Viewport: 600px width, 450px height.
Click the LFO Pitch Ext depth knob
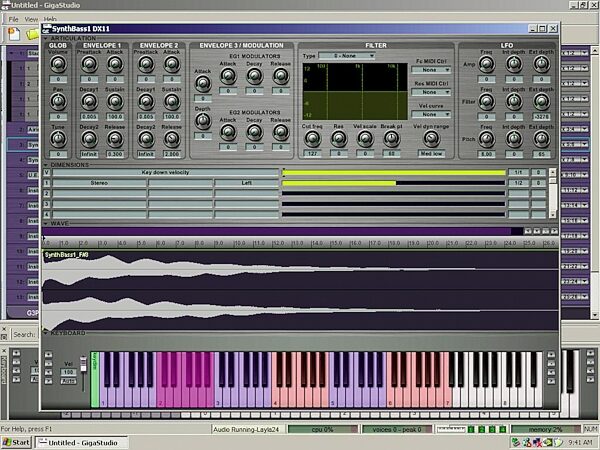(541, 139)
